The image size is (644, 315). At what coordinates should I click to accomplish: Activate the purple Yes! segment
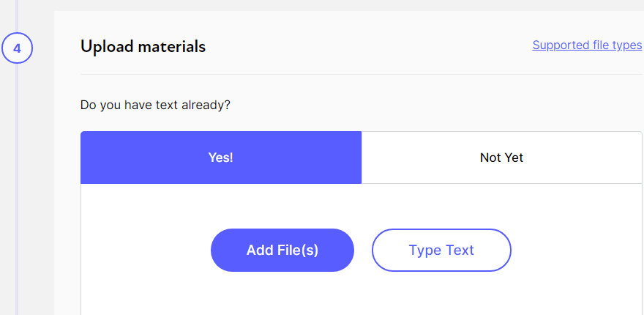(220, 157)
